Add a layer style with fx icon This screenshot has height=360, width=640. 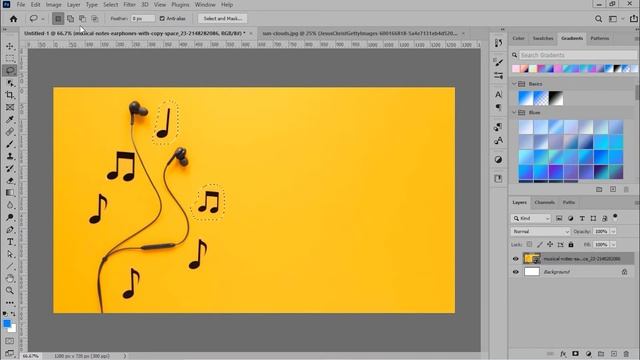[563, 354]
